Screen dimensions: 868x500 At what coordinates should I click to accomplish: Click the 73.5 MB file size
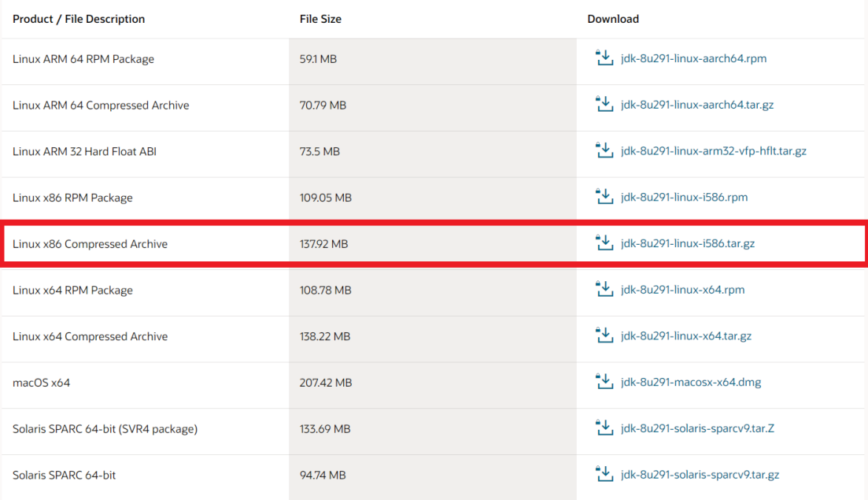point(319,152)
